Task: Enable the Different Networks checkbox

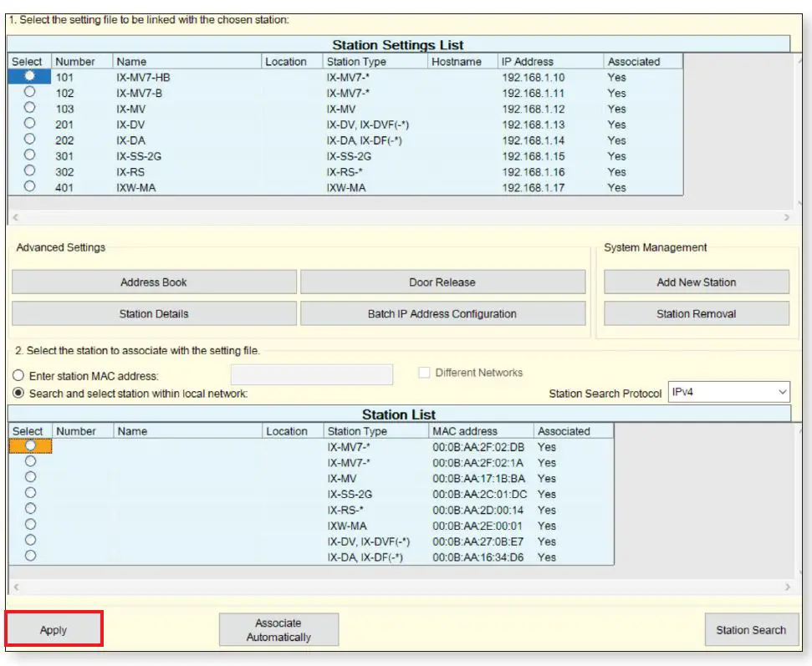Action: (424, 373)
